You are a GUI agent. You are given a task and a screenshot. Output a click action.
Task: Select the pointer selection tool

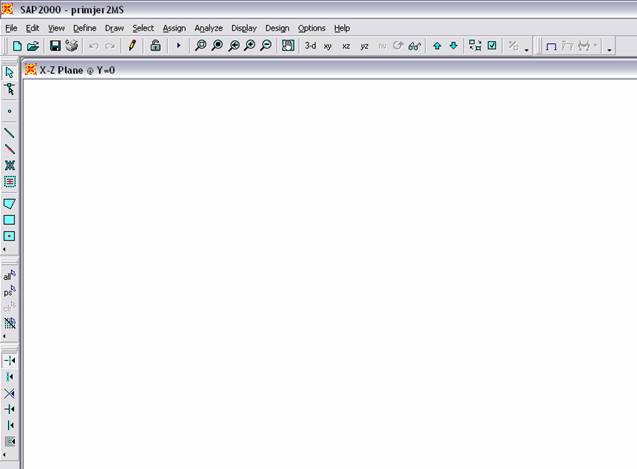[x=9, y=73]
